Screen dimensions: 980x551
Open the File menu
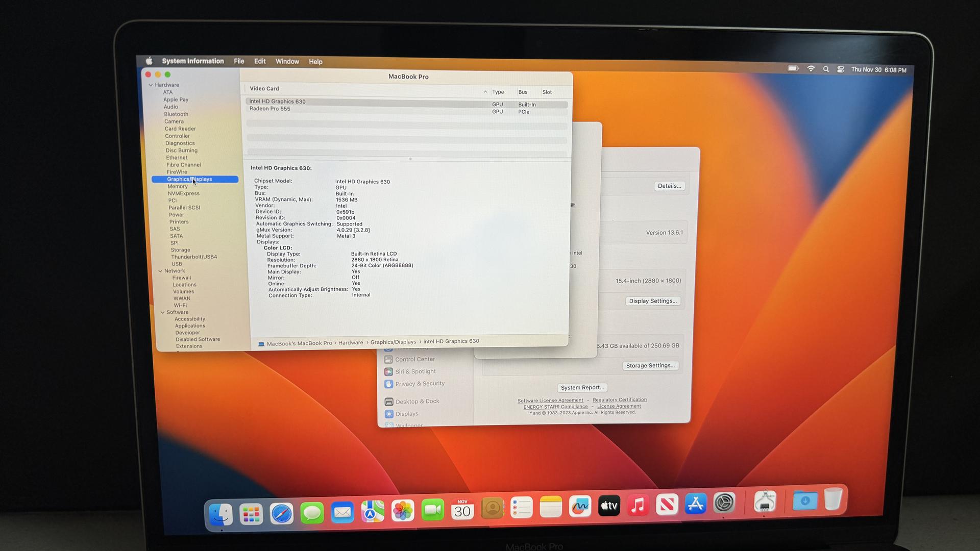239,61
